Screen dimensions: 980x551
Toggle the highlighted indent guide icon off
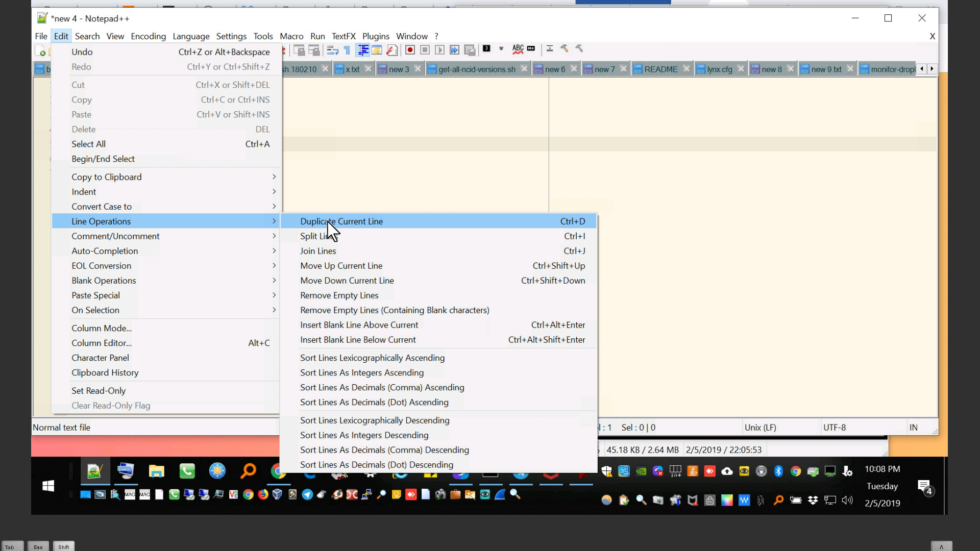(363, 49)
